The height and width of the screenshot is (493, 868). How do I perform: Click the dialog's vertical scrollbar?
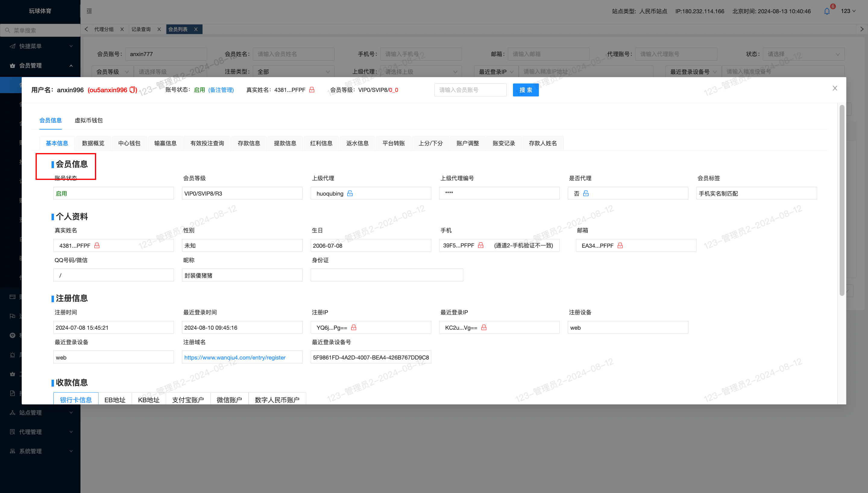pos(841,200)
